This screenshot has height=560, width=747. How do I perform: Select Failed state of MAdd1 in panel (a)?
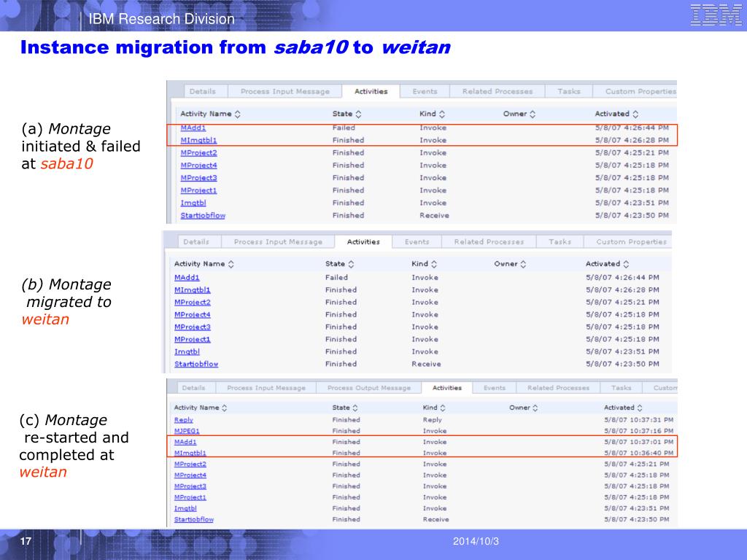(x=344, y=128)
